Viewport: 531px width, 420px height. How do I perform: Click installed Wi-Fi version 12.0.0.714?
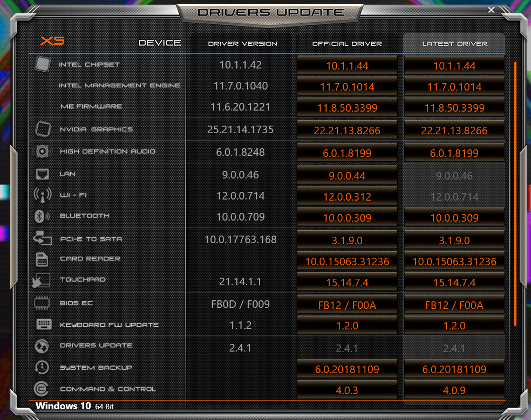(x=241, y=196)
